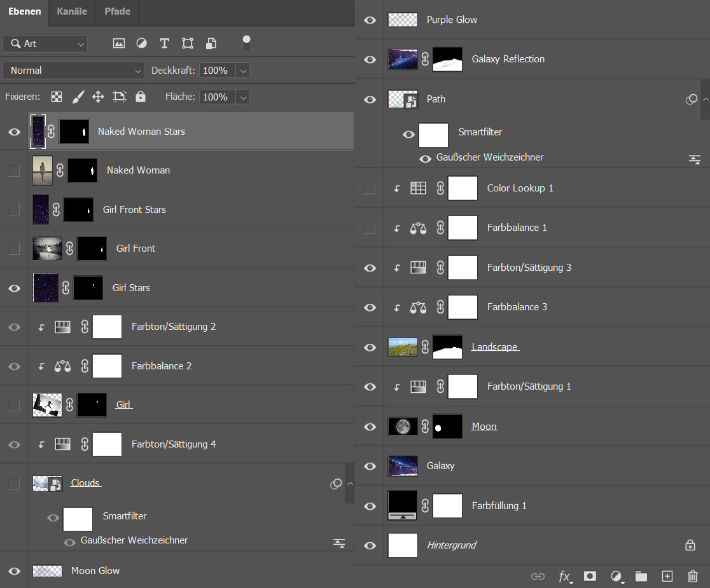
Task: Switch to the Kanäle tab
Action: 71,11
